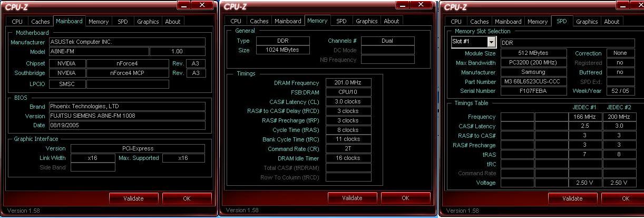
Task: Click the A8NE-FM model field
Action: coord(99,51)
